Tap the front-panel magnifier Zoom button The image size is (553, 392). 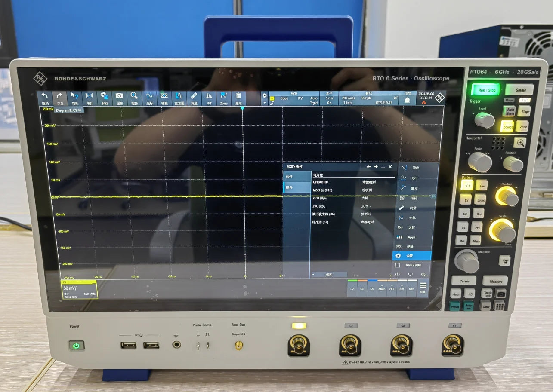(521, 142)
